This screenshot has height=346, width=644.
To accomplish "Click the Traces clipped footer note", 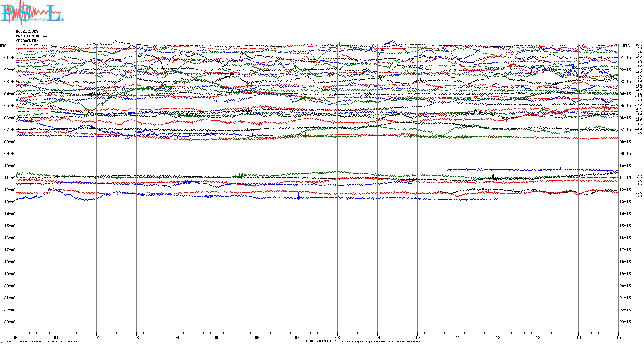I will coord(380,342).
